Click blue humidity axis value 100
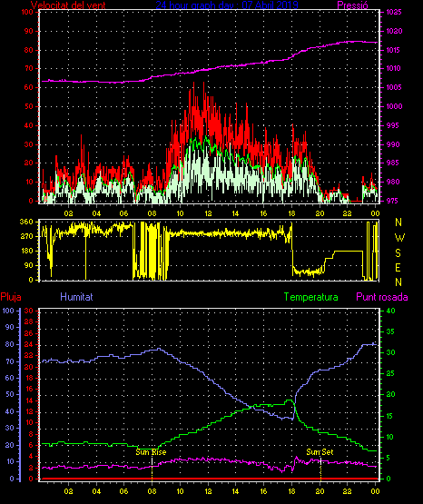 8,311
